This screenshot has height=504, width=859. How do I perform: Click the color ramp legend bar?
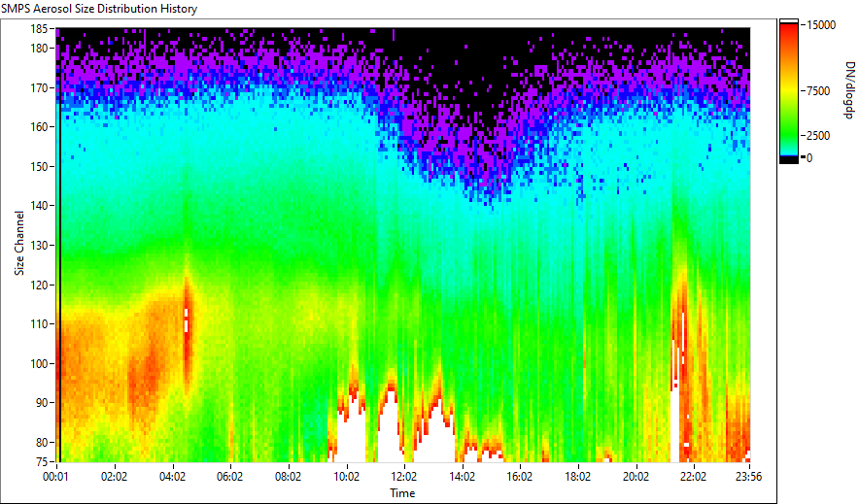point(789,91)
